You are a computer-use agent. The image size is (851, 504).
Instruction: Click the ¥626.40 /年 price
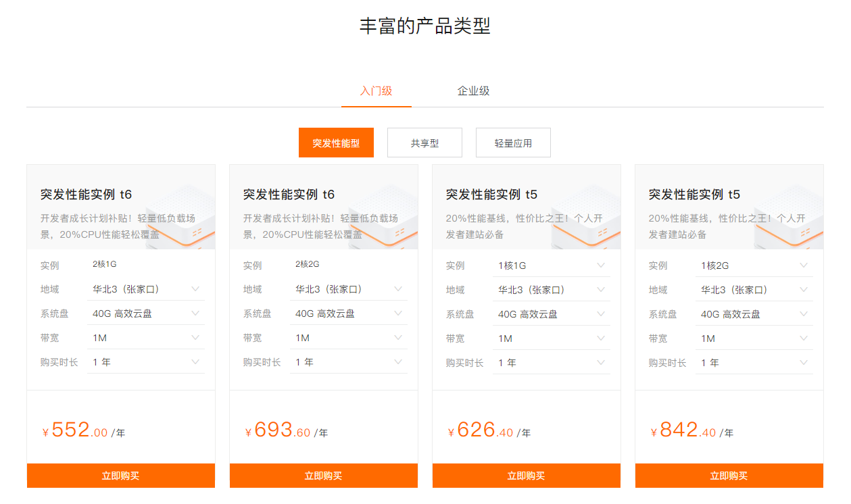pos(489,430)
